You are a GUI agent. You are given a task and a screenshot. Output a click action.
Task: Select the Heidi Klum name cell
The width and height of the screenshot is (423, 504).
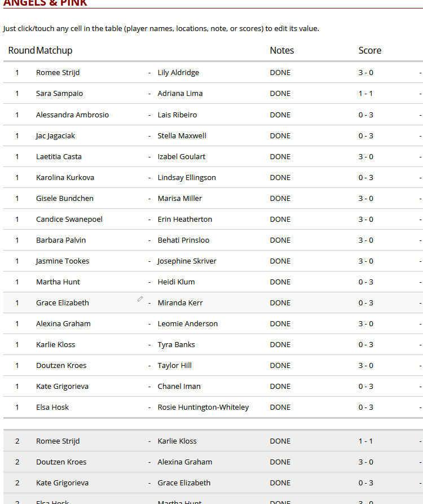coord(176,282)
